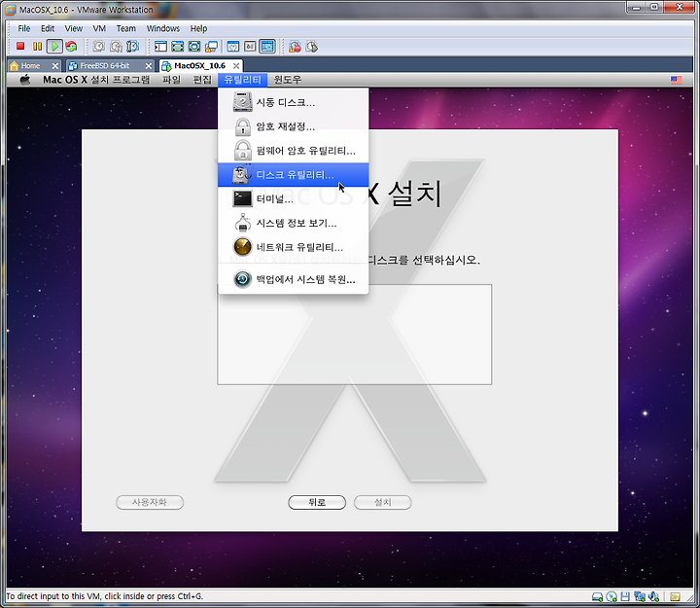Open the VMware Windows menu
Viewport: 700px width, 608px height.
pos(163,28)
